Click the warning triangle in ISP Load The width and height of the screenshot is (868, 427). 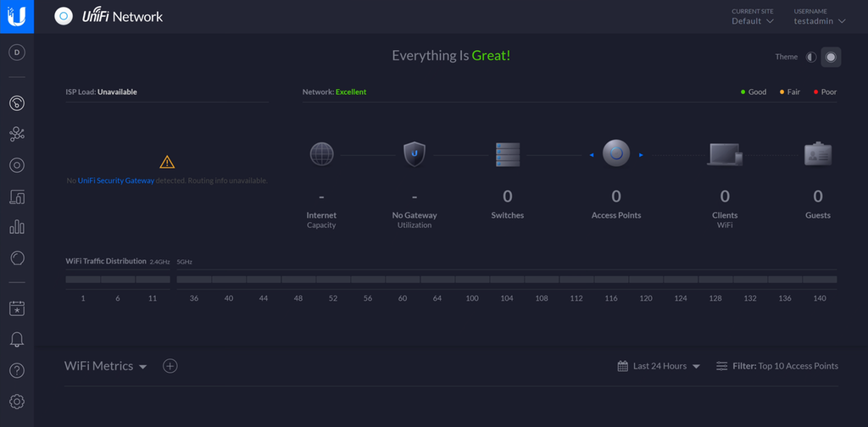[x=167, y=162]
